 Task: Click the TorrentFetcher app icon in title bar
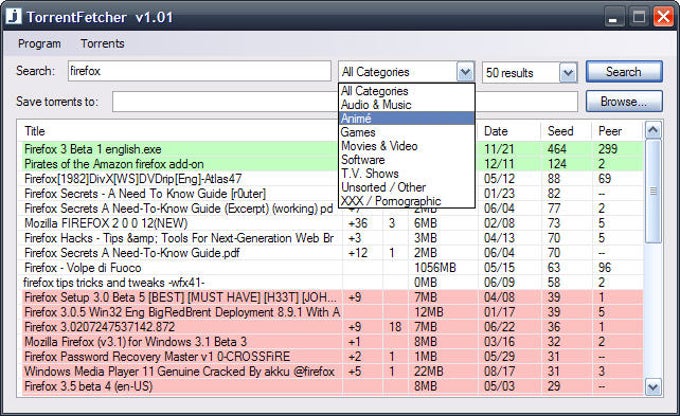[x=13, y=16]
